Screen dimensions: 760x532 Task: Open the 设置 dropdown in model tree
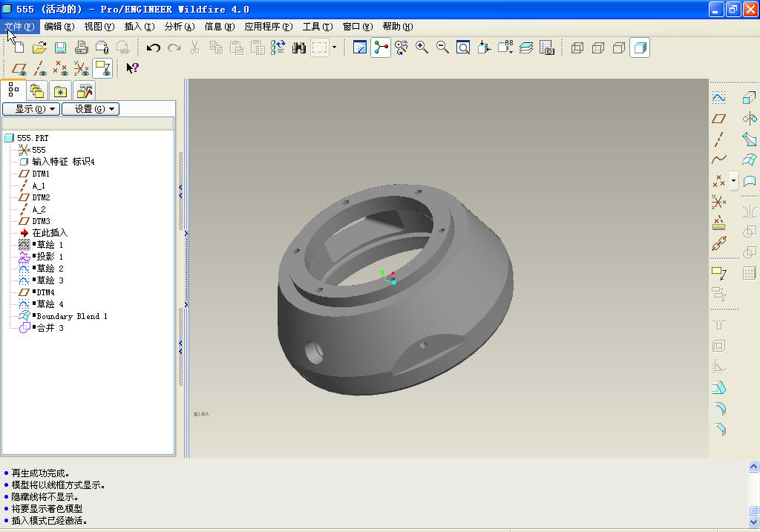pos(91,109)
